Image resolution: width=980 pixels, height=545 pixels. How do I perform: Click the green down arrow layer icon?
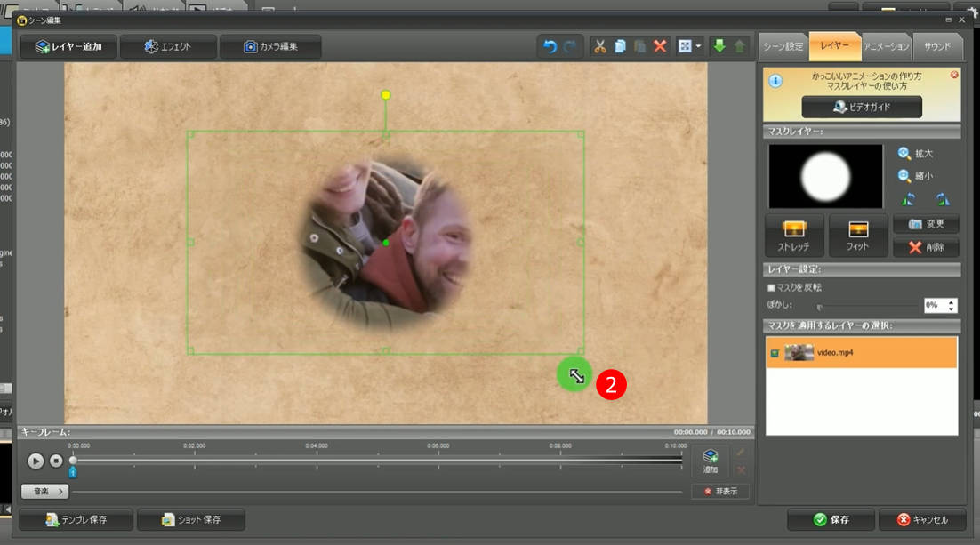point(719,46)
